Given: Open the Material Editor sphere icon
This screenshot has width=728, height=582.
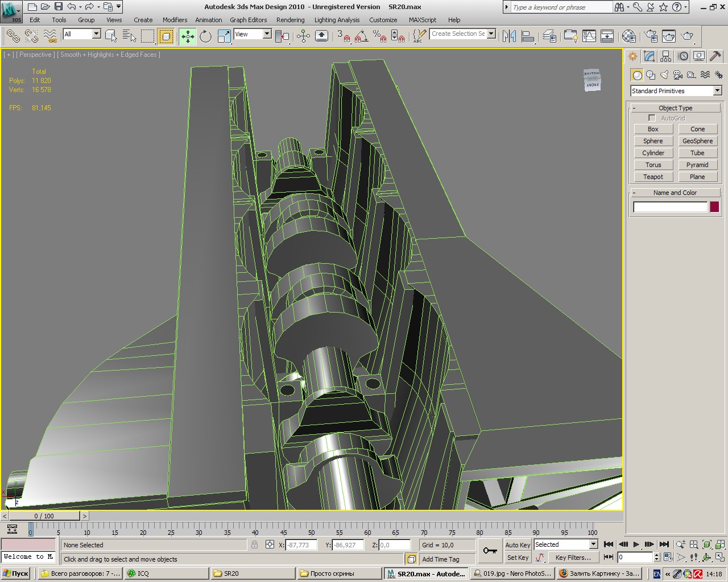Looking at the screenshot, I should click(x=628, y=36).
